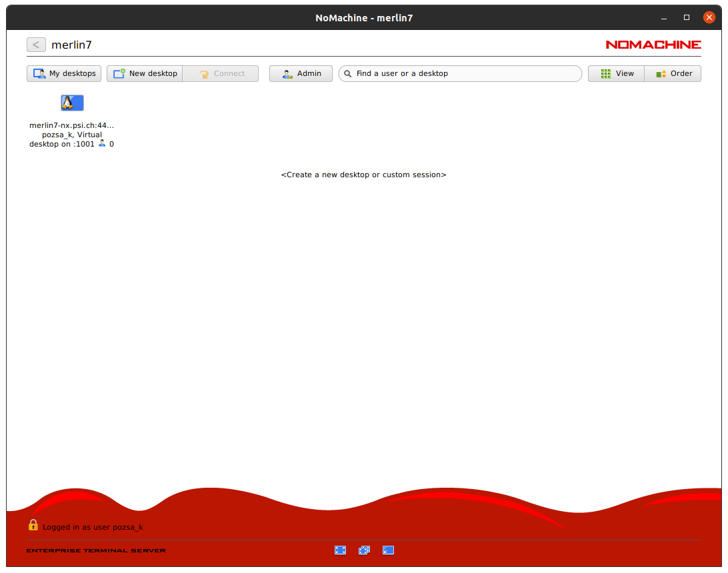Viewport: 728px width, 573px height.
Task: Click the grayed-out Connect button
Action: 221,73
